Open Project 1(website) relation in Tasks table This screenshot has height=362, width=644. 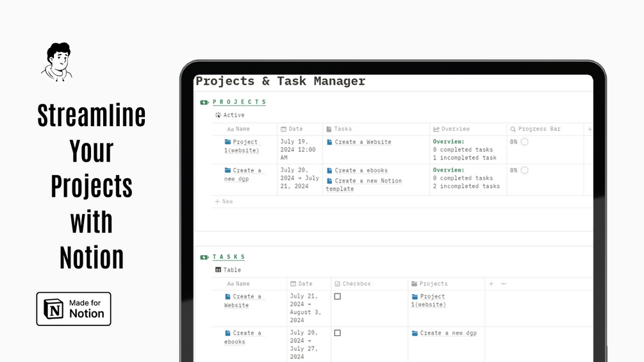pyautogui.click(x=429, y=300)
